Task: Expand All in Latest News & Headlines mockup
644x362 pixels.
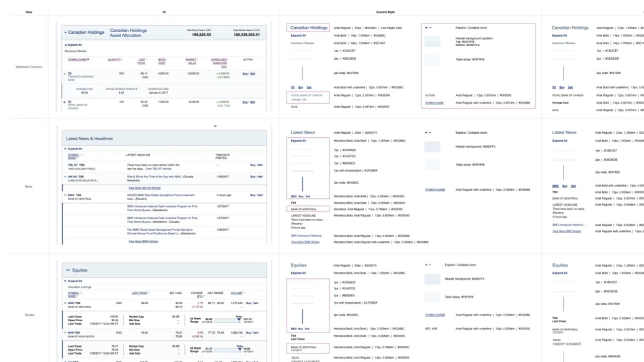Action: pos(73,149)
